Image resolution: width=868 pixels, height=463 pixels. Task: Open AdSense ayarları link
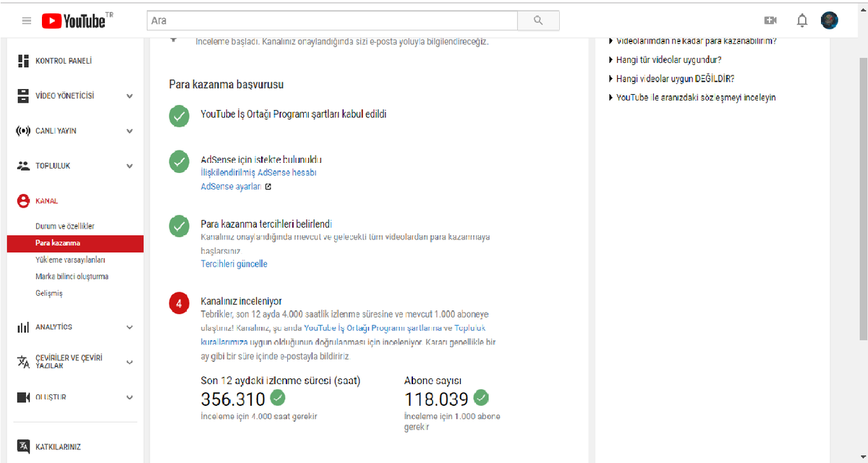pyautogui.click(x=231, y=187)
